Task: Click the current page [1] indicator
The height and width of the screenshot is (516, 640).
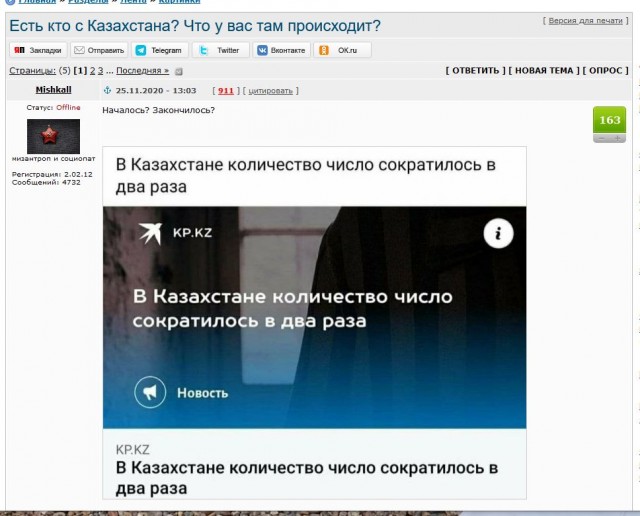Action: pos(80,71)
